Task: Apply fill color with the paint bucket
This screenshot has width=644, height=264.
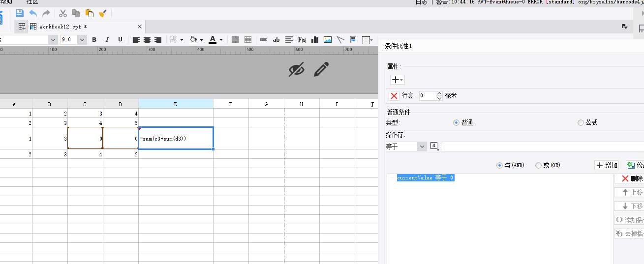Action: 193,40
